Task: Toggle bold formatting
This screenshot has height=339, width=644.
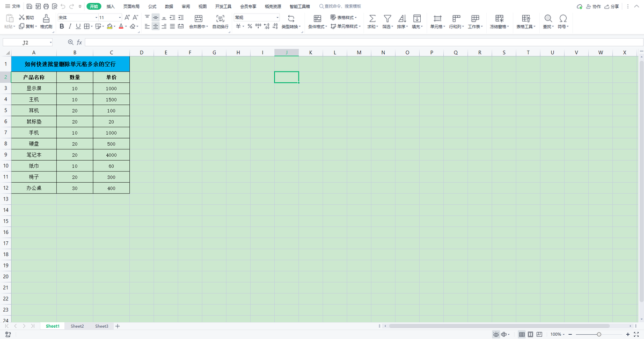Action: (62, 26)
